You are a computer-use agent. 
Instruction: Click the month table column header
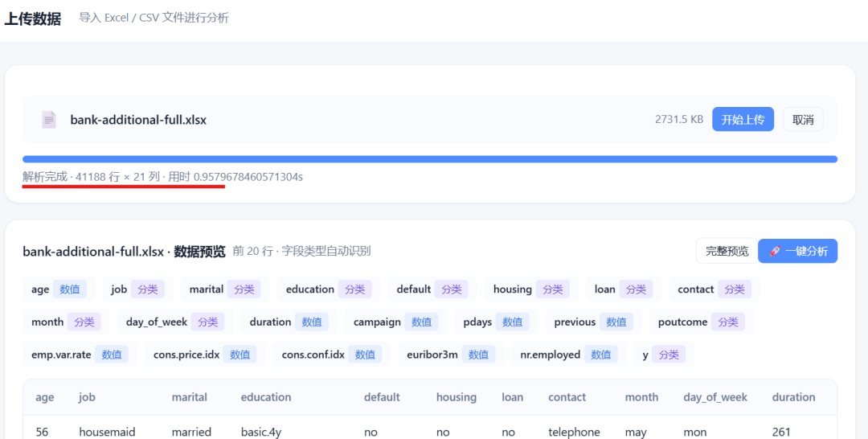pyautogui.click(x=641, y=397)
